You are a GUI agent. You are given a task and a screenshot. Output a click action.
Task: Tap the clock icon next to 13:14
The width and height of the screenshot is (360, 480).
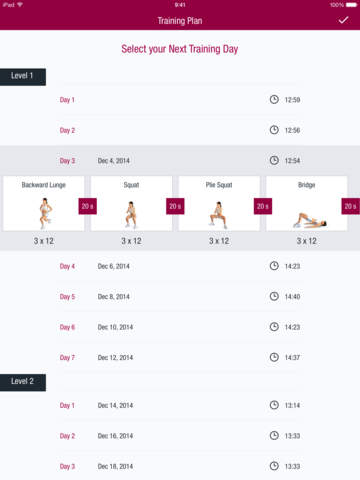pos(274,405)
